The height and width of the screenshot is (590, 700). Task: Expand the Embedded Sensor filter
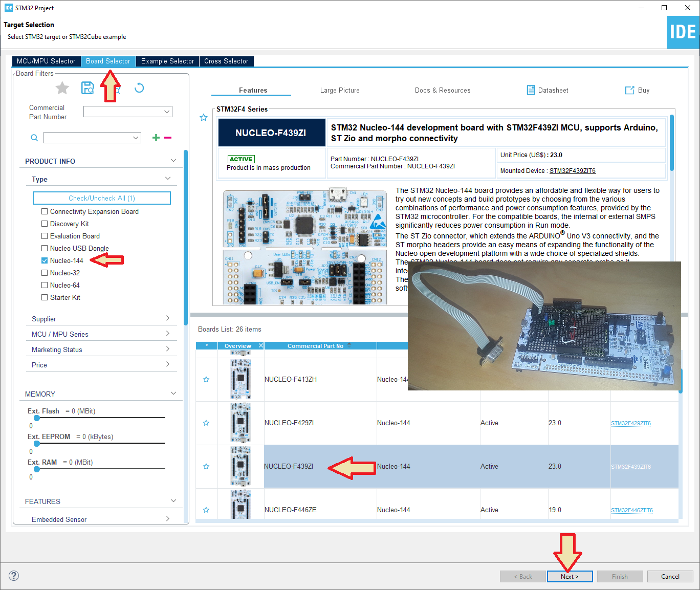(168, 519)
